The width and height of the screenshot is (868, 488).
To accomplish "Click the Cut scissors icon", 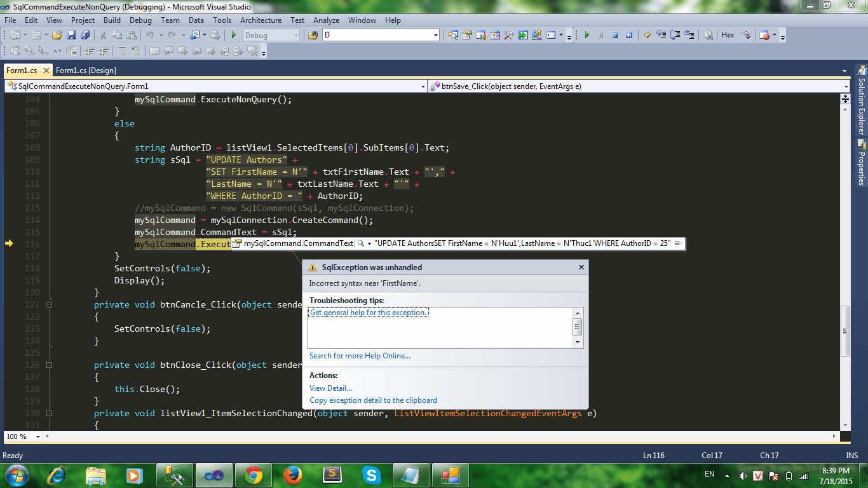I will (102, 35).
